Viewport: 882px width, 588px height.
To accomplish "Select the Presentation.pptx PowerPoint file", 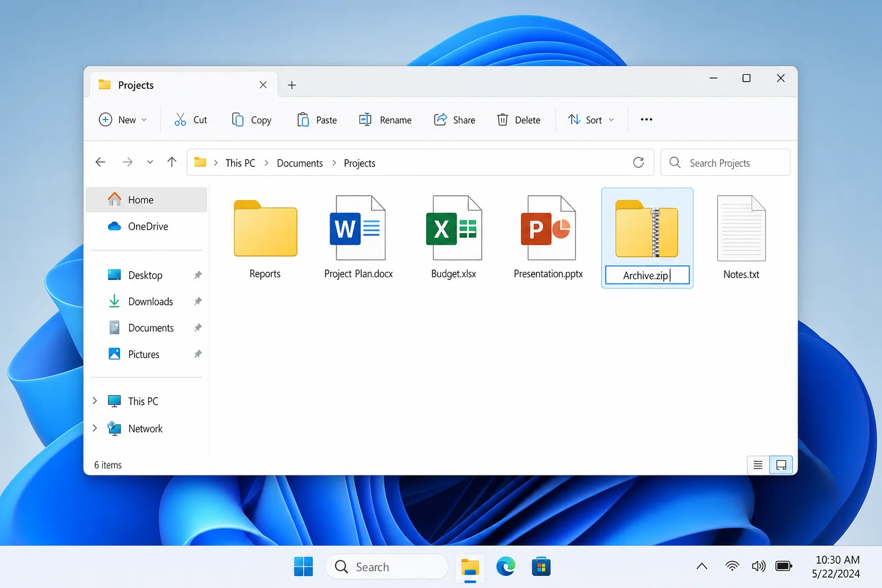I will pos(548,239).
